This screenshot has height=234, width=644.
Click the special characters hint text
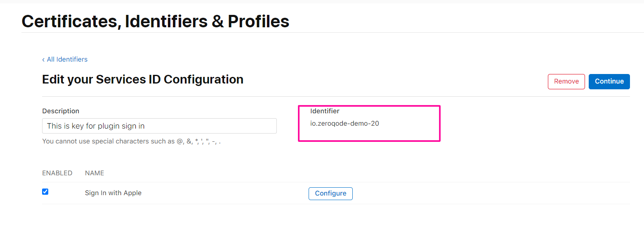[131, 141]
